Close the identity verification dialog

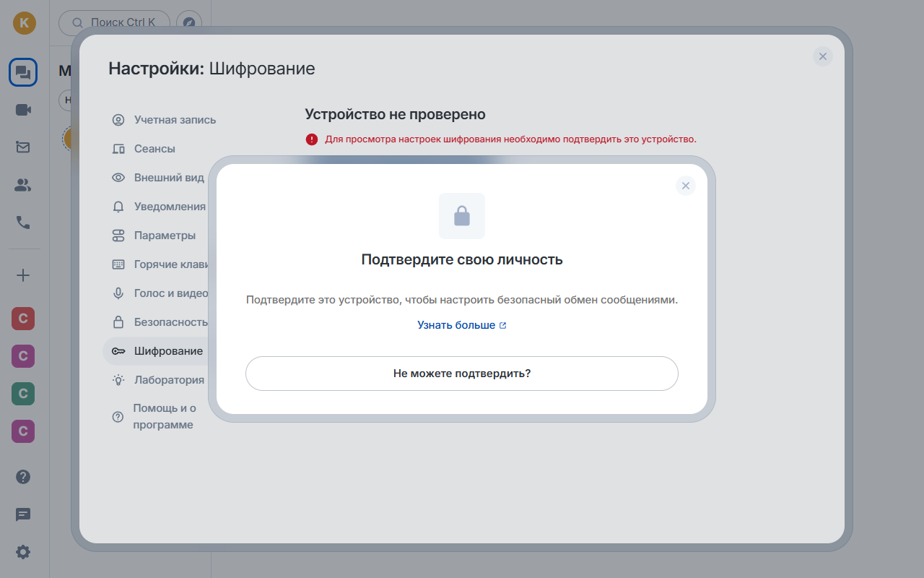[686, 186]
